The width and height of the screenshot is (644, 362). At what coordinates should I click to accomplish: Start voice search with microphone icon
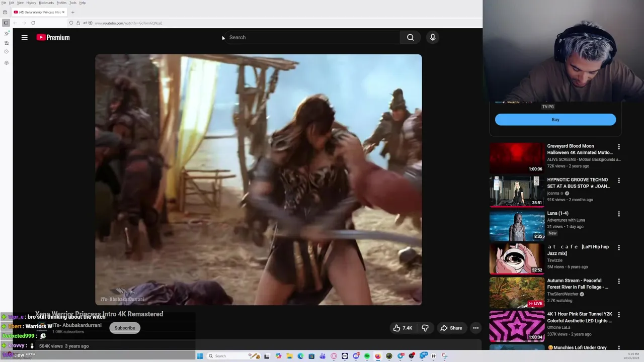pyautogui.click(x=433, y=37)
